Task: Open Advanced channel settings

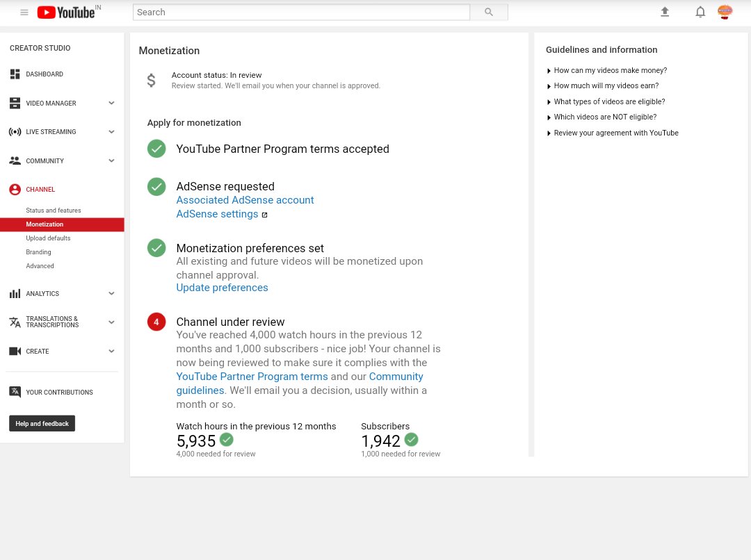Action: click(40, 265)
